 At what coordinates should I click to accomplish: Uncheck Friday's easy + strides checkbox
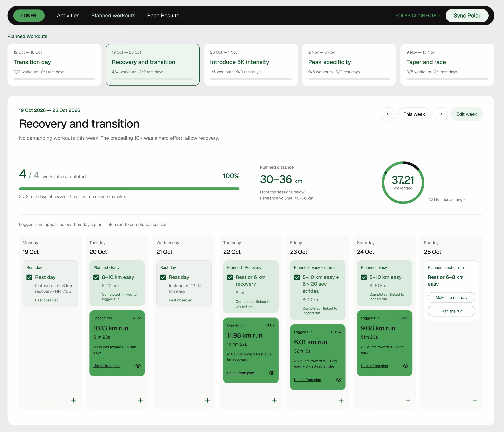pos(297,277)
